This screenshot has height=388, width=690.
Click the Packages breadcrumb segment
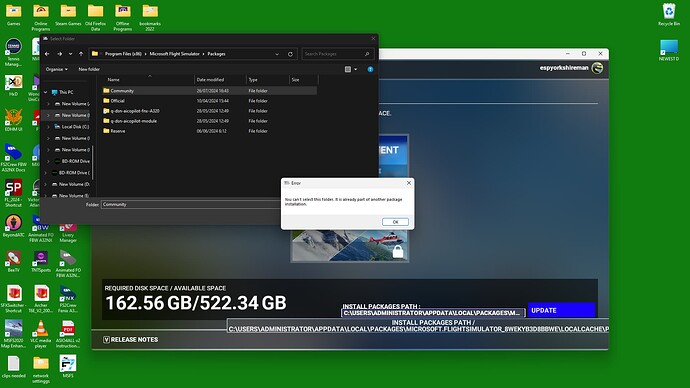click(216, 54)
